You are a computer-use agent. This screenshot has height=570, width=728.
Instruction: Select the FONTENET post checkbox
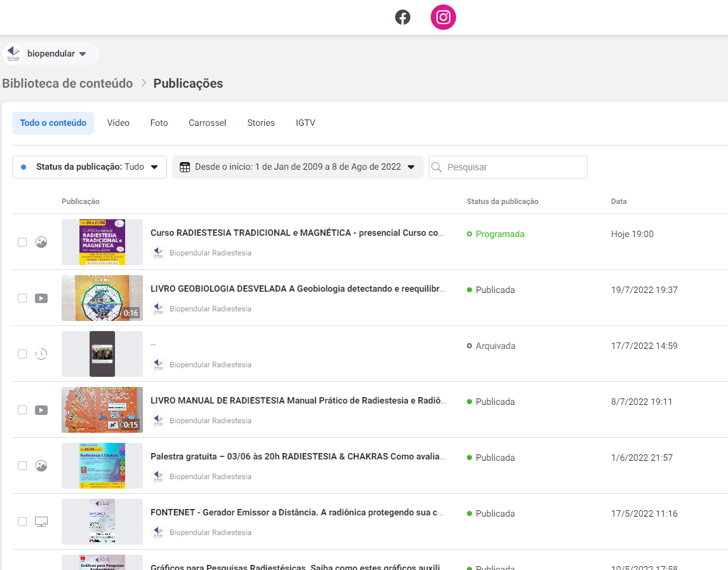(22, 522)
